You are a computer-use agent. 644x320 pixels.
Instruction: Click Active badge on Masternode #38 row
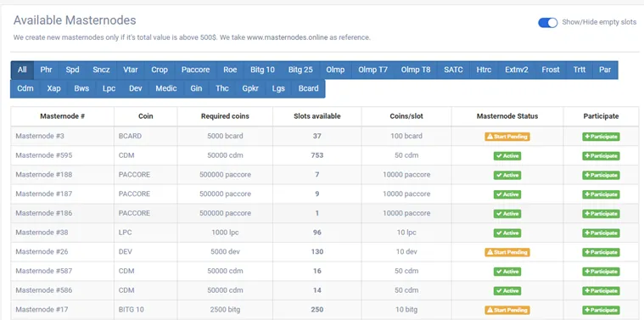point(507,233)
